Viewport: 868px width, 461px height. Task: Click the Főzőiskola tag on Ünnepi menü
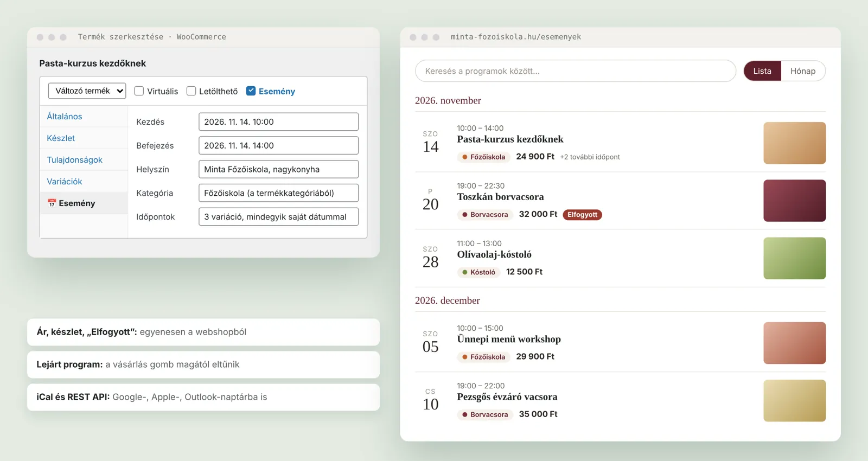(x=483, y=357)
